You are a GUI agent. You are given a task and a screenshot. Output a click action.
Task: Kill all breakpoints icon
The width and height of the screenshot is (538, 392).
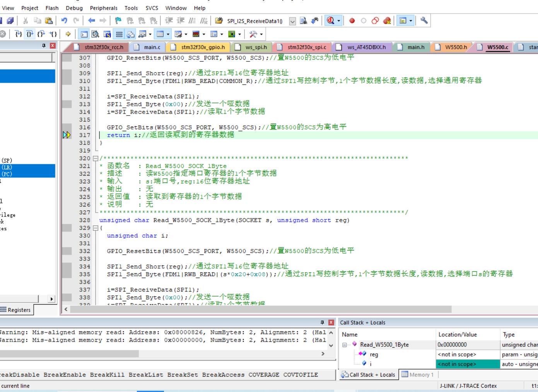coord(387,21)
